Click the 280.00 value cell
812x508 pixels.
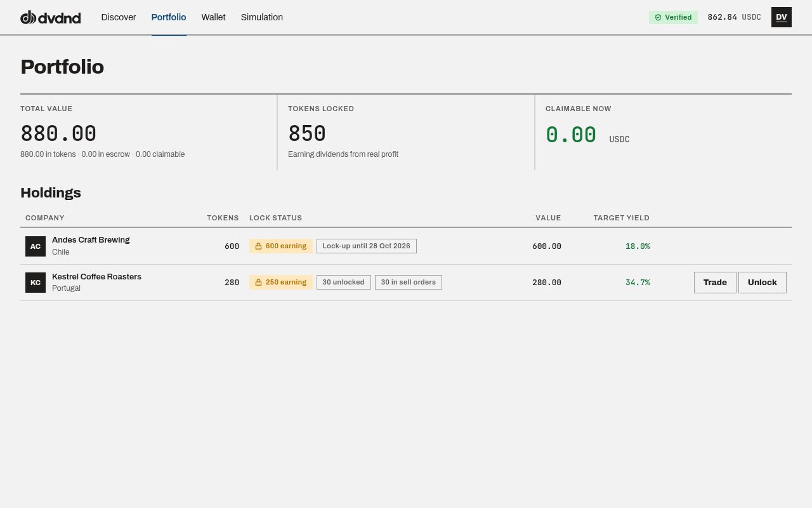[547, 283]
